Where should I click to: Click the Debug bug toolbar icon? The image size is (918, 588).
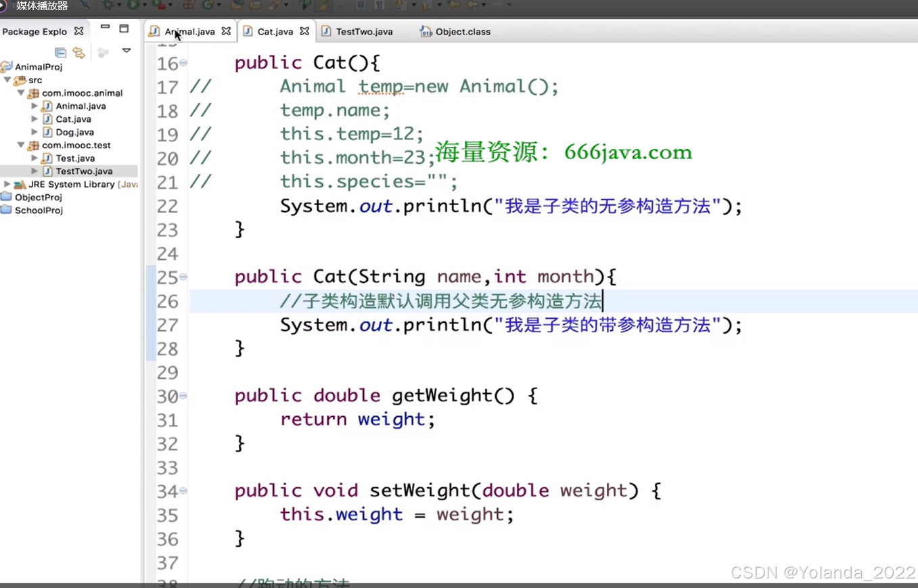[x=108, y=5]
